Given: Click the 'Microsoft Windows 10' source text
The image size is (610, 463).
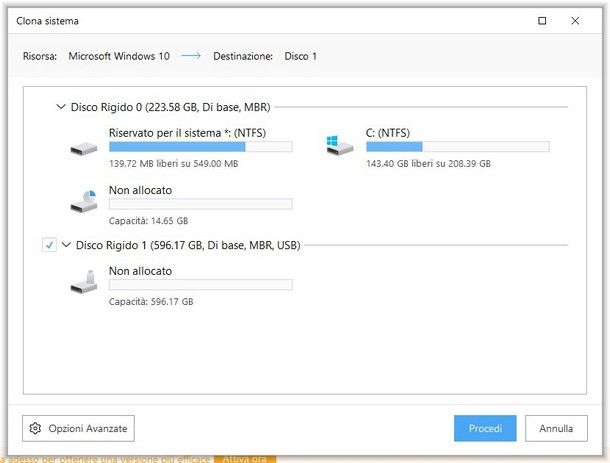Looking at the screenshot, I should [119, 56].
